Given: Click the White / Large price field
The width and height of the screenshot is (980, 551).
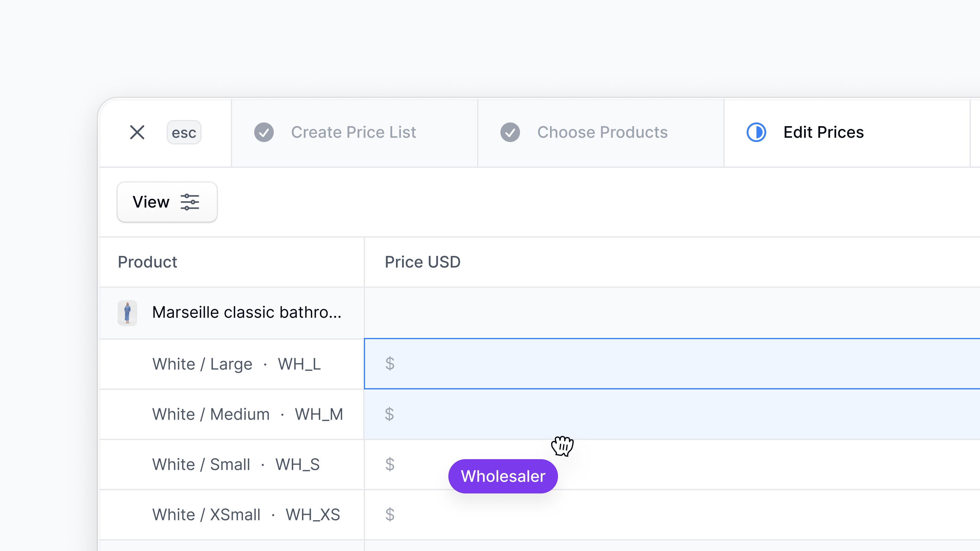Looking at the screenshot, I should click(672, 364).
